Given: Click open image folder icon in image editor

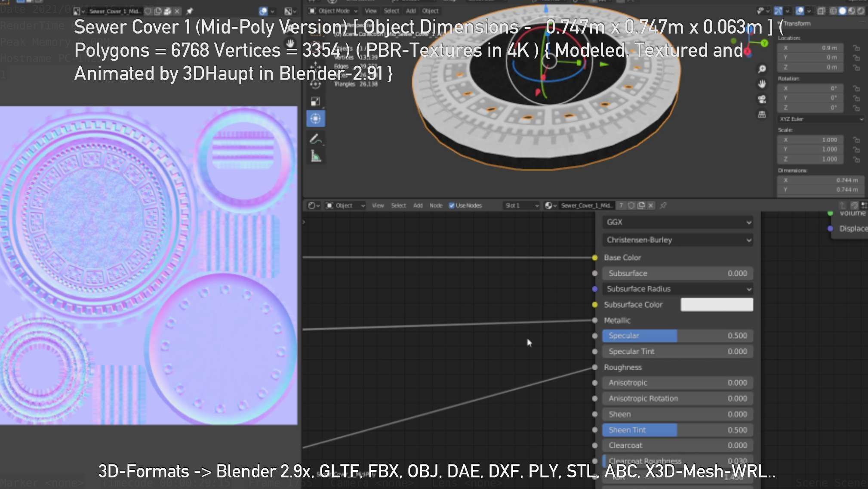Looking at the screenshot, I should 167,11.
